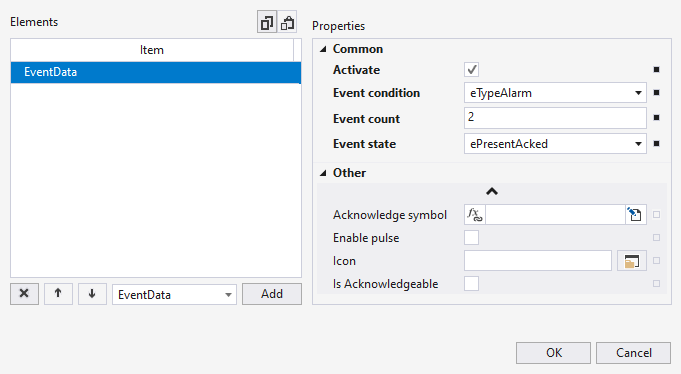
Task: Collapse the Other property group
Action: point(323,173)
